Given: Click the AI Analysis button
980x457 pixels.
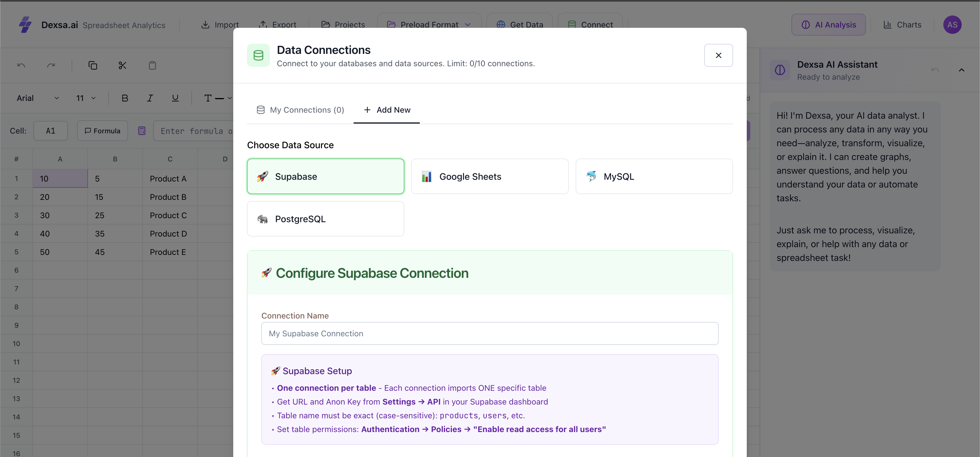Looking at the screenshot, I should point(829,25).
